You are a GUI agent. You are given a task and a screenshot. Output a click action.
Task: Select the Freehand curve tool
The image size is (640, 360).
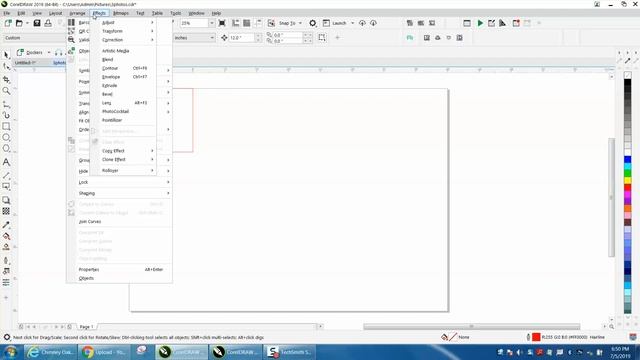point(6,104)
